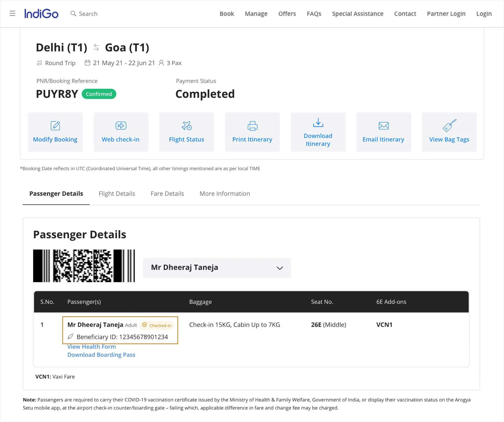
Task: Click the Passenger(s) column header
Action: [x=84, y=302]
